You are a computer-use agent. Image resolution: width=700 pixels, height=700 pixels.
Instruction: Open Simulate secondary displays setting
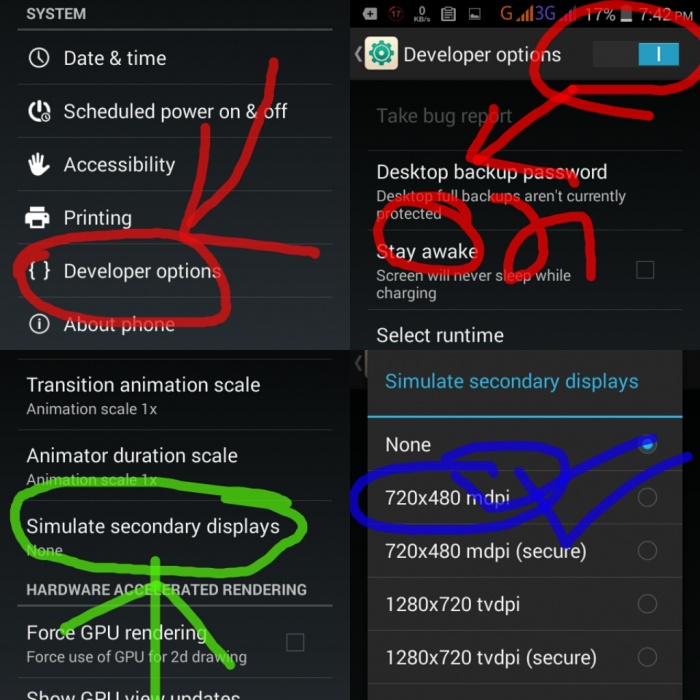coord(175,536)
